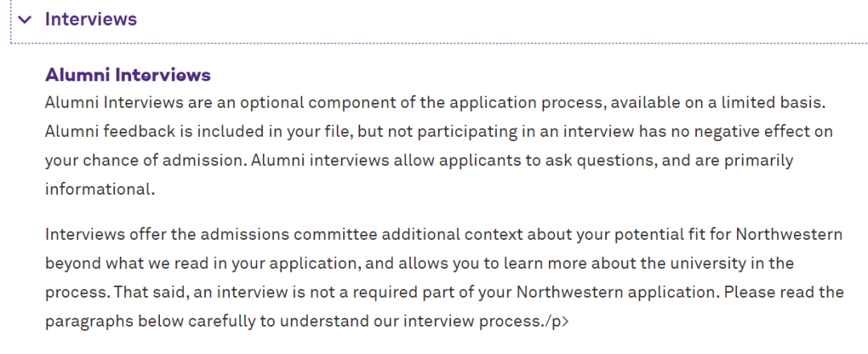
Task: Click the dotted divider below the Interviews header
Action: pos(439,43)
